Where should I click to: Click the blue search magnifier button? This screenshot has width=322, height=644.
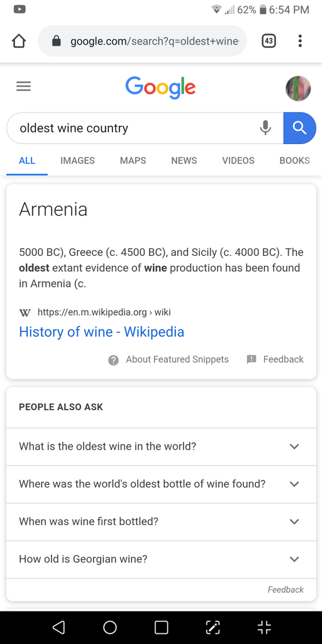tap(300, 128)
